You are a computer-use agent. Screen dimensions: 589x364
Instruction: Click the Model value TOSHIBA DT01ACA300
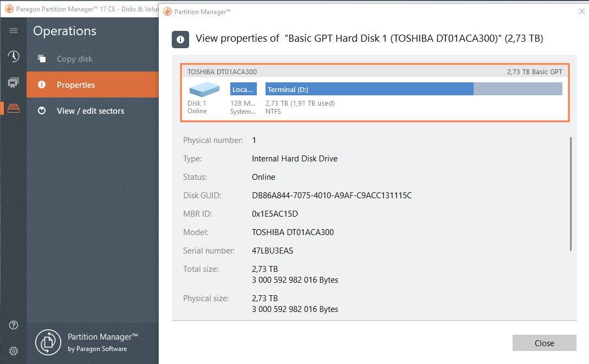click(x=293, y=232)
